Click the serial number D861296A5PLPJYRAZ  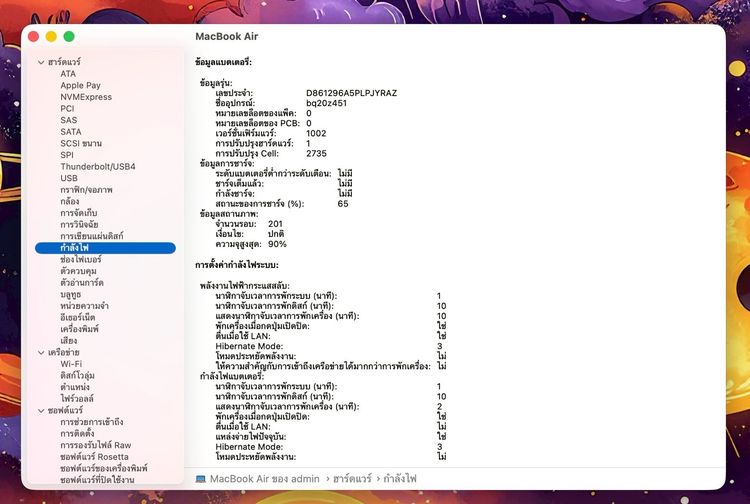(352, 93)
